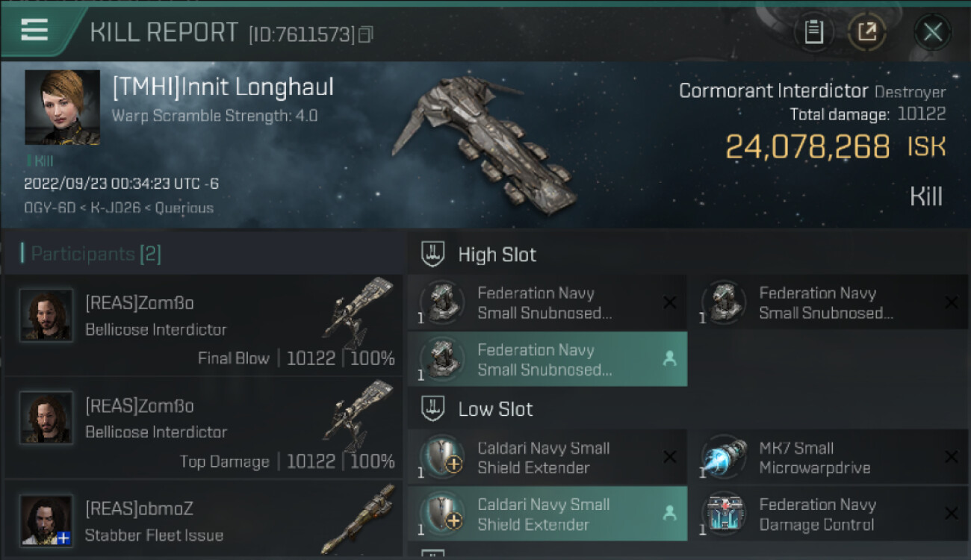Viewport: 971px width, 560px height.
Task: Click the Cormorant Interdictor ship image
Action: coord(485,146)
